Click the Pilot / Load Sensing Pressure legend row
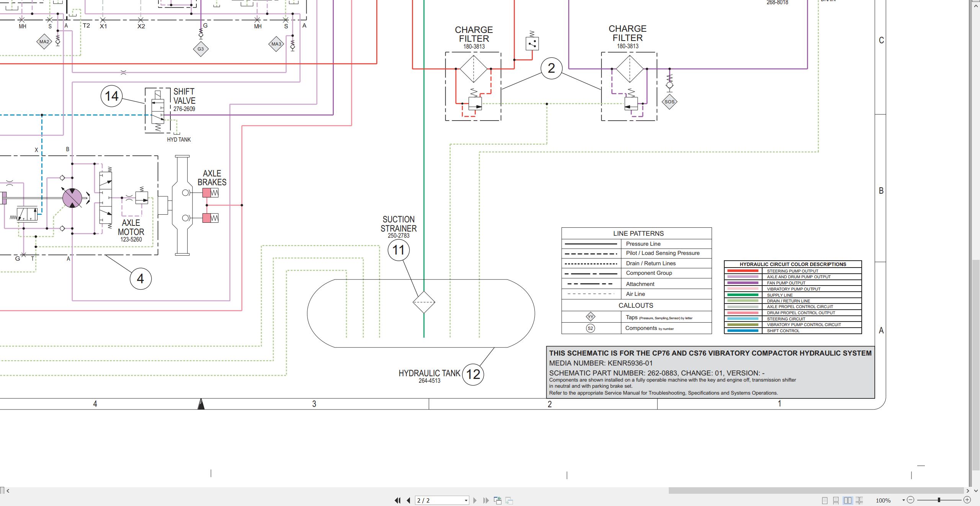Viewport: 980px width, 506px height. click(637, 253)
